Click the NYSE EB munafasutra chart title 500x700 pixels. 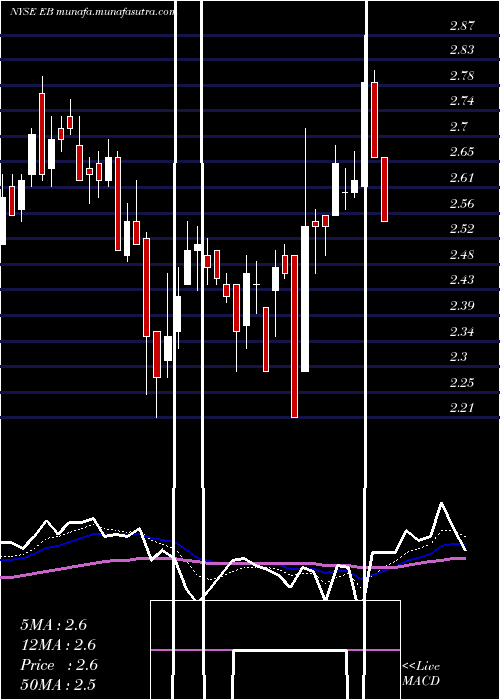pyautogui.click(x=92, y=12)
